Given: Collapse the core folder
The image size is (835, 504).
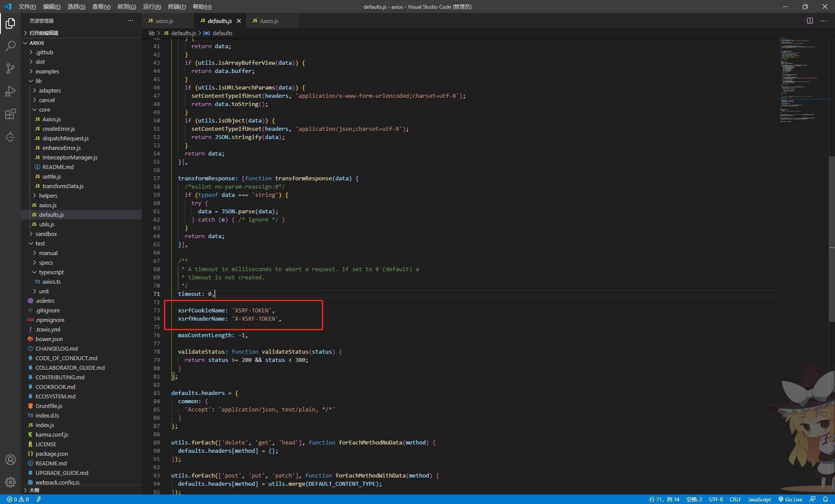Looking at the screenshot, I should pyautogui.click(x=44, y=109).
